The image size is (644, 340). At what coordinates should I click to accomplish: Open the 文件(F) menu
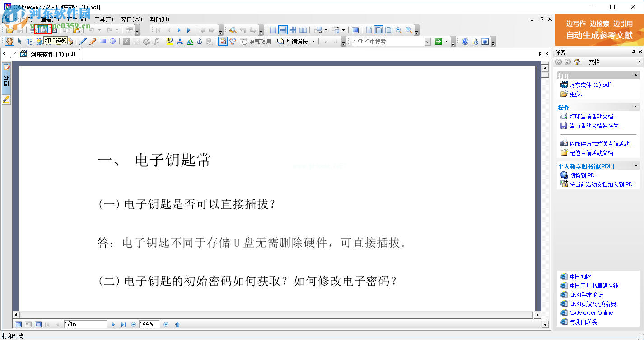(x=23, y=19)
